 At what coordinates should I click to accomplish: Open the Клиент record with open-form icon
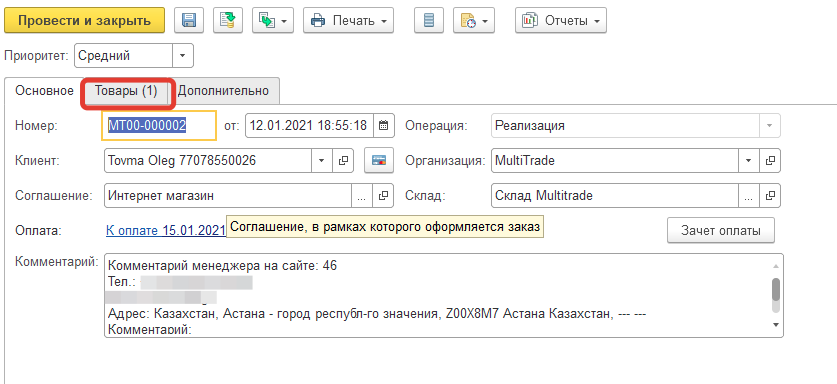click(x=343, y=160)
